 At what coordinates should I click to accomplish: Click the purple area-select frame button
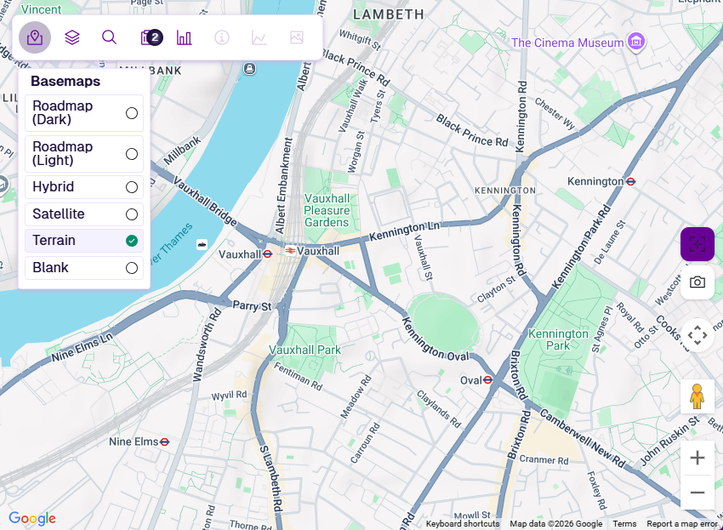tap(697, 244)
